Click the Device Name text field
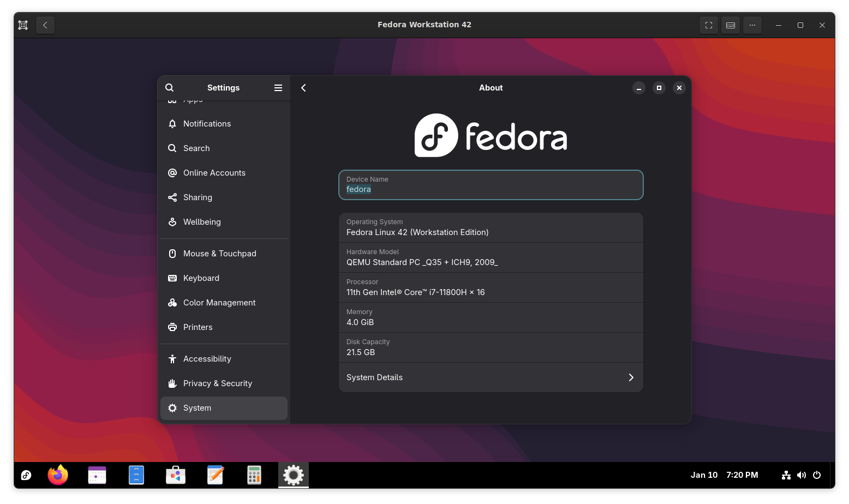The height and width of the screenshot is (504, 849). click(x=491, y=185)
